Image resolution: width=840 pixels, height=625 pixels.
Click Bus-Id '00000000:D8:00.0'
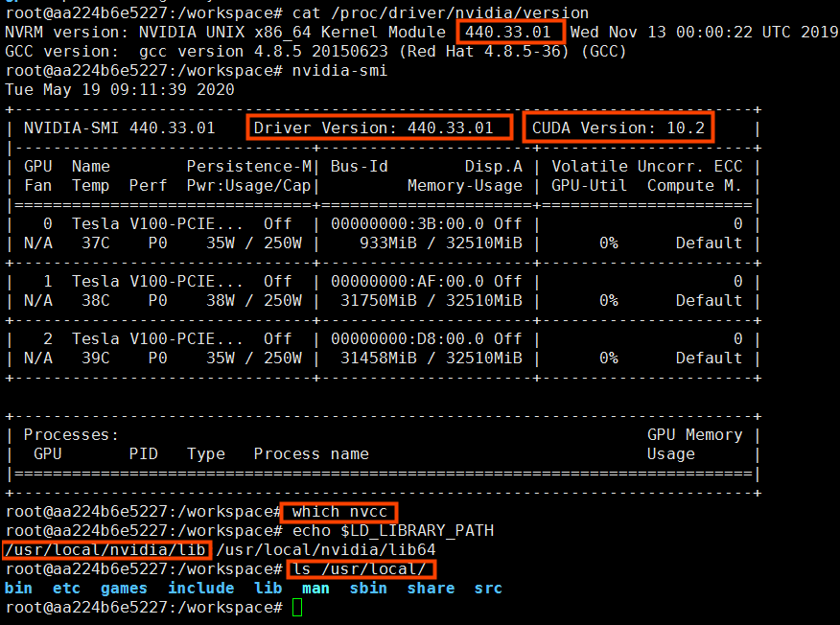click(408, 338)
